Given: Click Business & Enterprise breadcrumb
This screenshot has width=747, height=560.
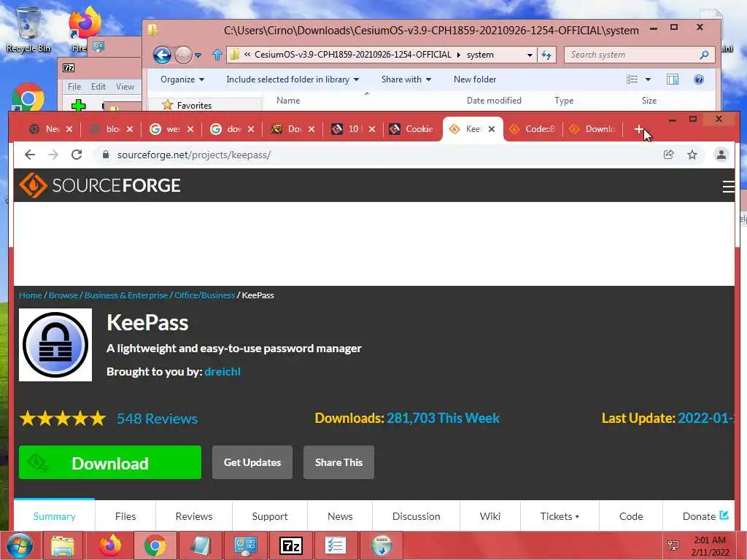Looking at the screenshot, I should [x=126, y=295].
